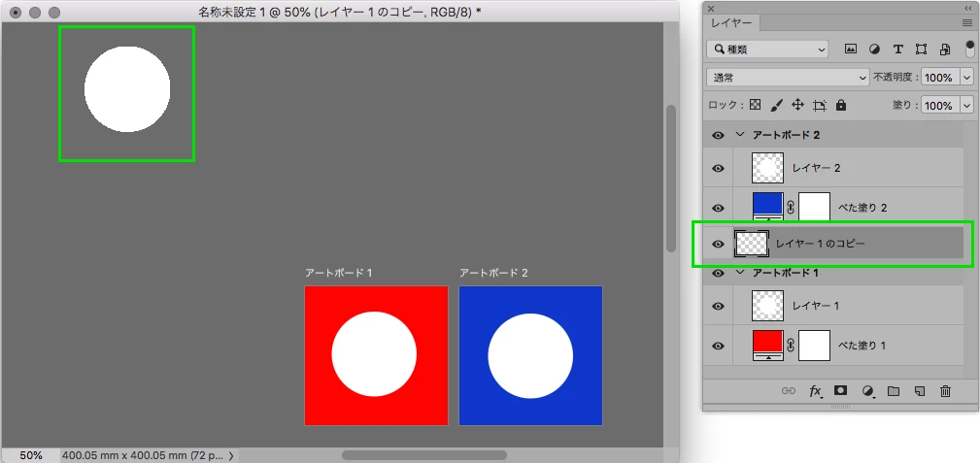This screenshot has width=980, height=463.
Task: Click the アートボード 2 canvas label
Action: tap(493, 273)
